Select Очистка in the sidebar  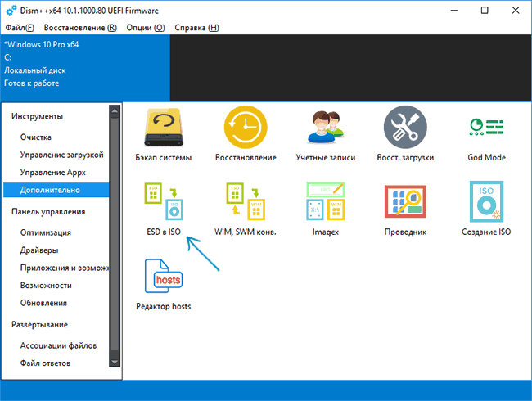point(36,137)
